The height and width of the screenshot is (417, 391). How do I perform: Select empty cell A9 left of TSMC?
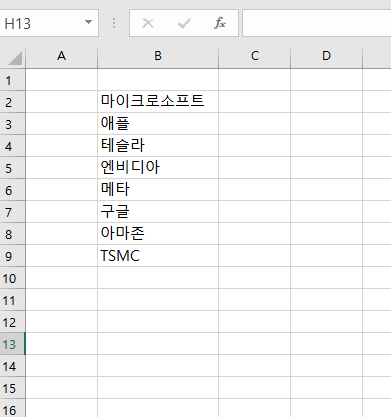[61, 255]
